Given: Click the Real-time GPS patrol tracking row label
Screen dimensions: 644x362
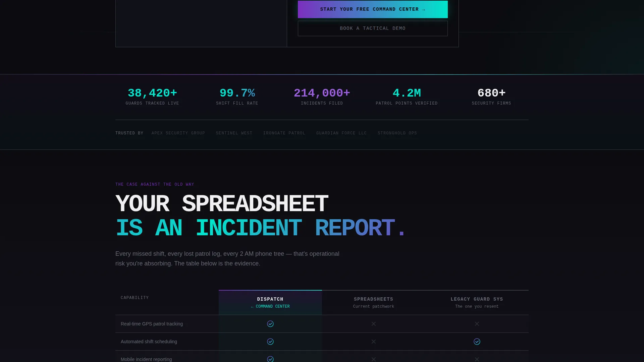Looking at the screenshot, I should (x=152, y=324).
